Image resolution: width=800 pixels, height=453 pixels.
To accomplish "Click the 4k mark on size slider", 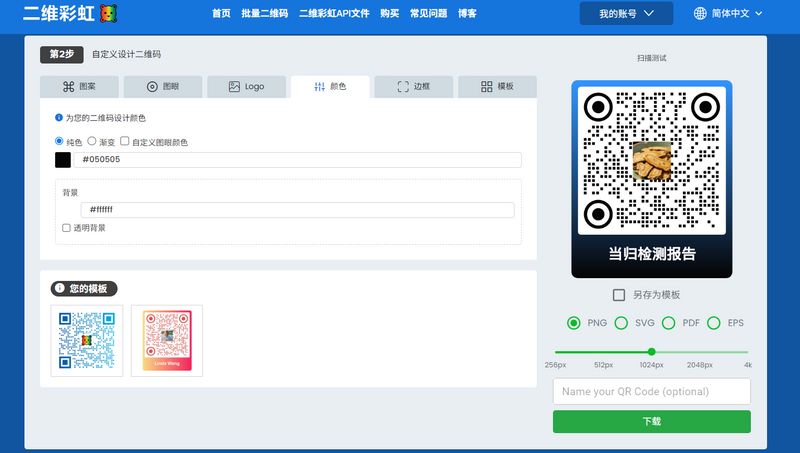I will pyautogui.click(x=748, y=365).
